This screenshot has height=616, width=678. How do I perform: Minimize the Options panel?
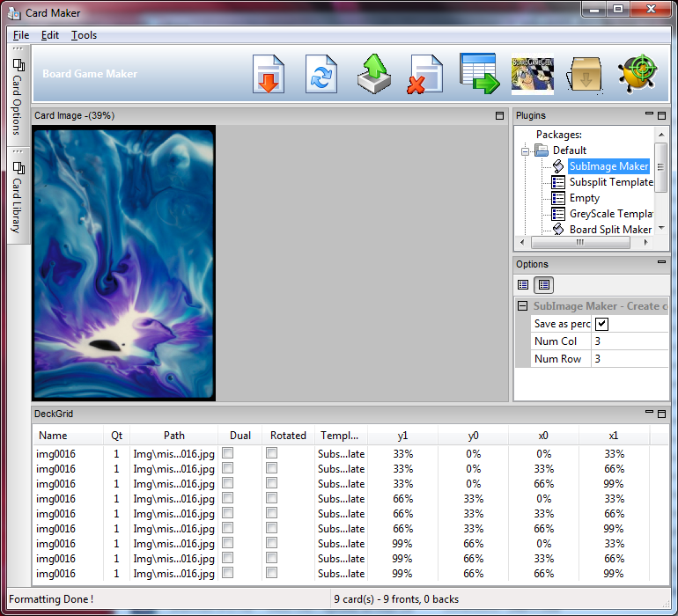click(661, 262)
